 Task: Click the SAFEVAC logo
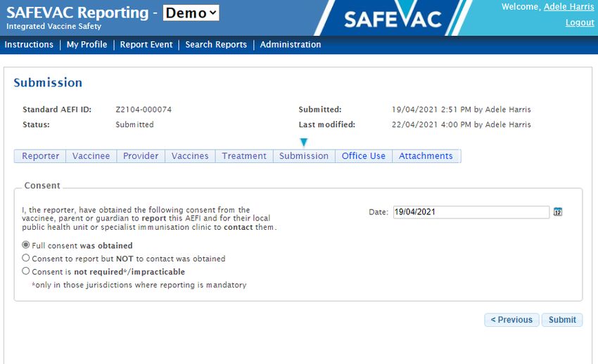point(393,18)
